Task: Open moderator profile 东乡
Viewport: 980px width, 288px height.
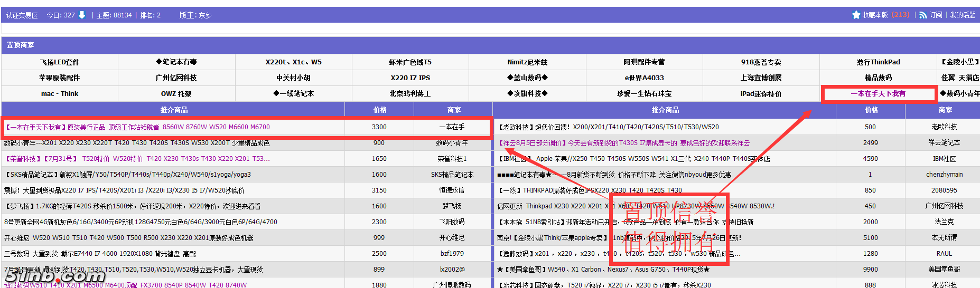Action: pyautogui.click(x=205, y=15)
